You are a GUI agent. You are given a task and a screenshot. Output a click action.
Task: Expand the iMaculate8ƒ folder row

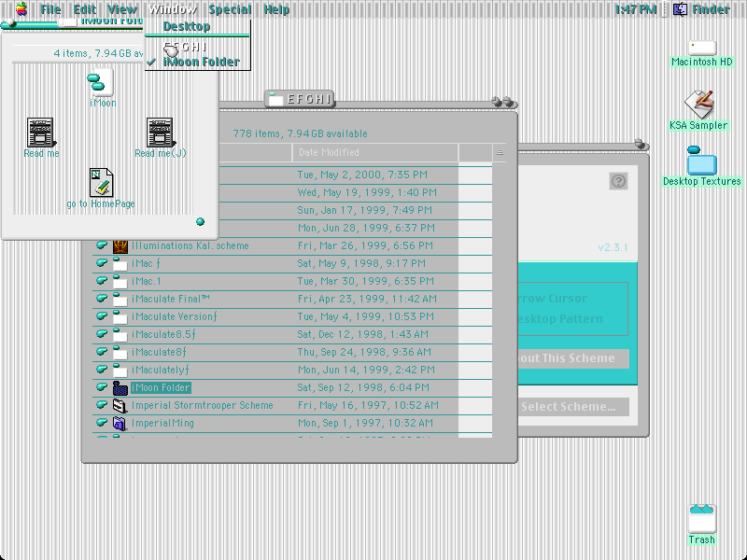[x=102, y=352]
